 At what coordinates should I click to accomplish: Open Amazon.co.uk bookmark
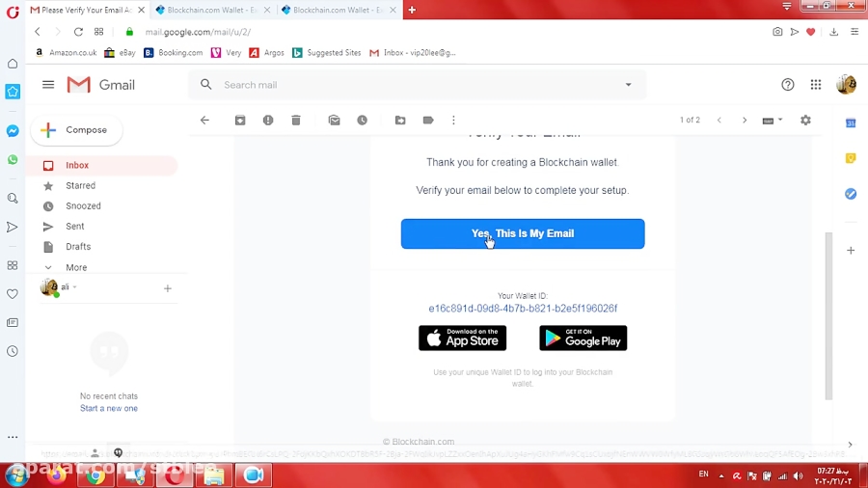coord(67,53)
